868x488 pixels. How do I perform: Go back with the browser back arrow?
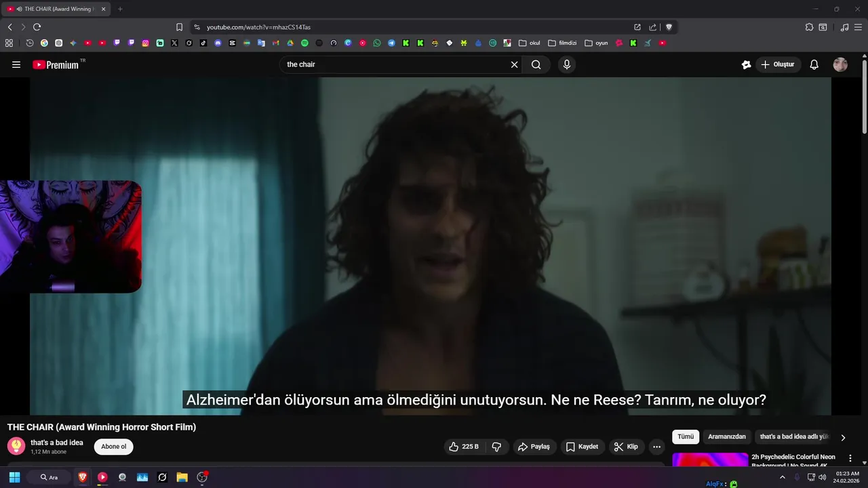pos(9,27)
